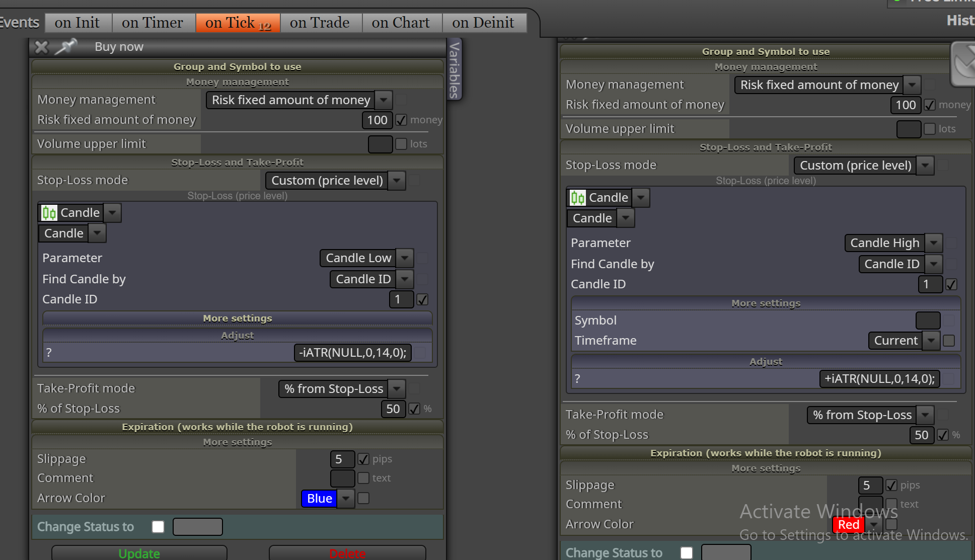The width and height of the screenshot is (975, 560).
Task: Click the Red arrow color swatch
Action: click(x=849, y=525)
